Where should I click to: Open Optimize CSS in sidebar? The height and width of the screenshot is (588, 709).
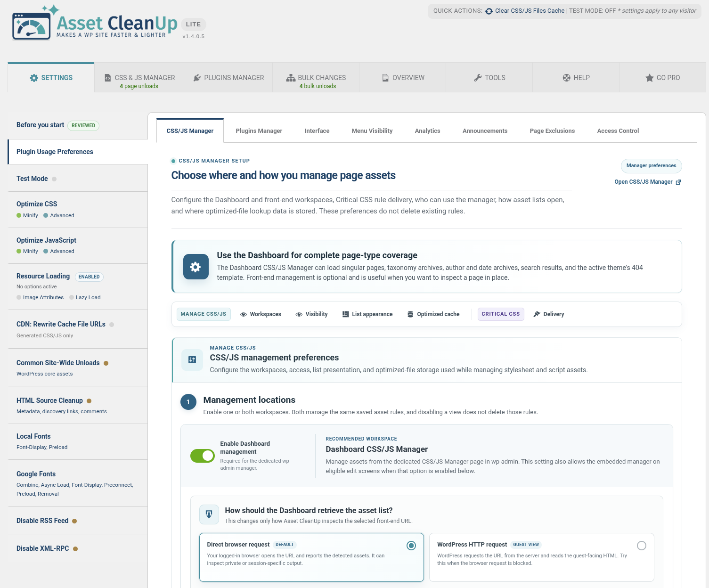pyautogui.click(x=78, y=210)
